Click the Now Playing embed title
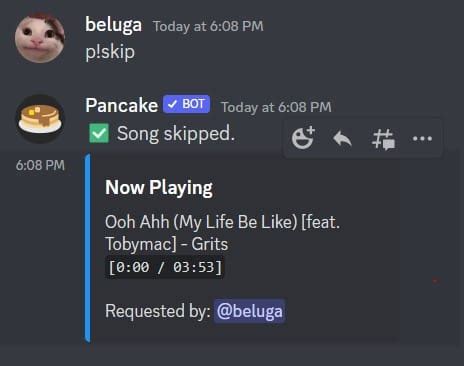The image size is (464, 366). [x=159, y=188]
